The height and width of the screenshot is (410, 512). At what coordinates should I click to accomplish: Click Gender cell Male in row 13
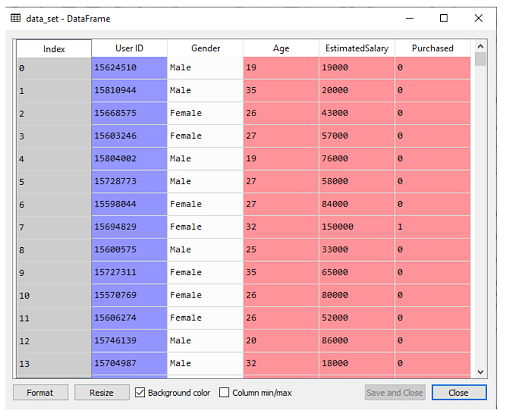[x=205, y=363]
